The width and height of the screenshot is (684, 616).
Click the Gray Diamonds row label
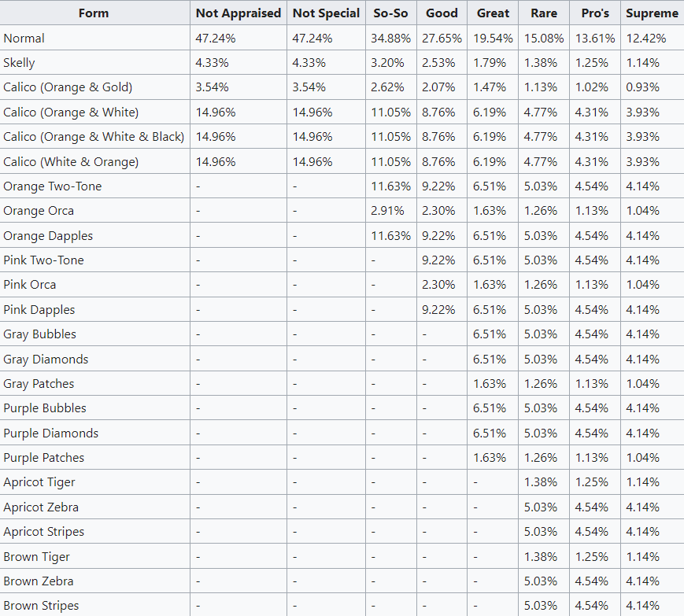(46, 360)
